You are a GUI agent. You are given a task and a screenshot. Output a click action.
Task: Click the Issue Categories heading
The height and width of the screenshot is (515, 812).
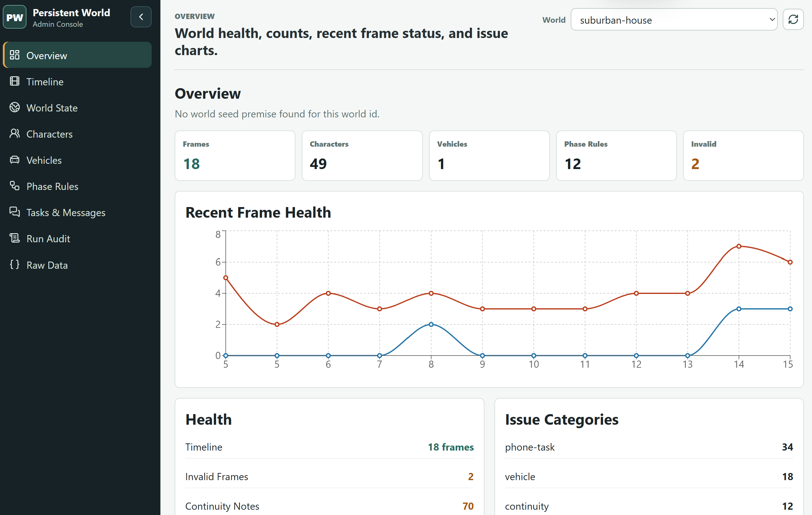click(561, 419)
